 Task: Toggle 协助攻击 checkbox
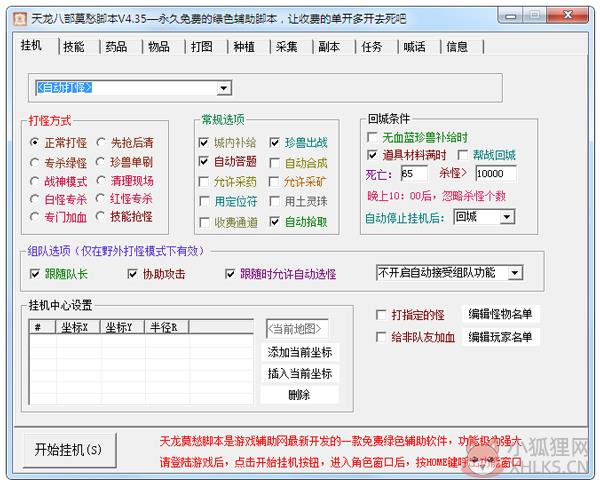pyautogui.click(x=132, y=274)
